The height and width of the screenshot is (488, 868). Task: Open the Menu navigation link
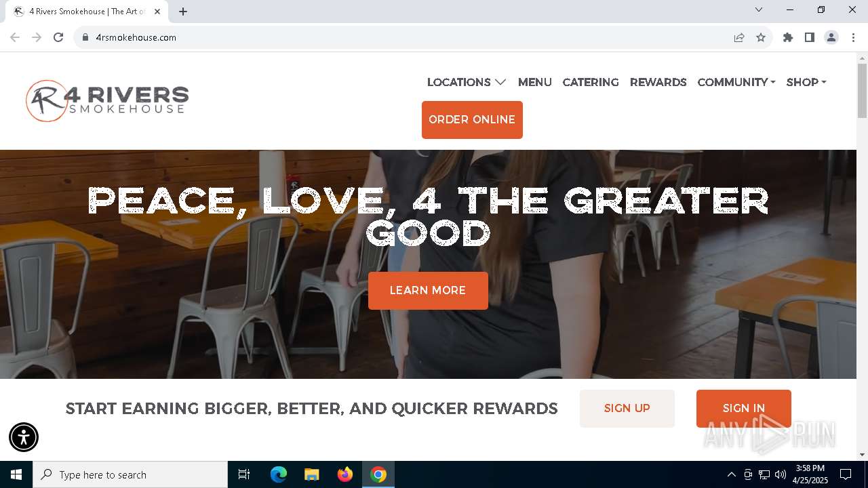tap(535, 82)
